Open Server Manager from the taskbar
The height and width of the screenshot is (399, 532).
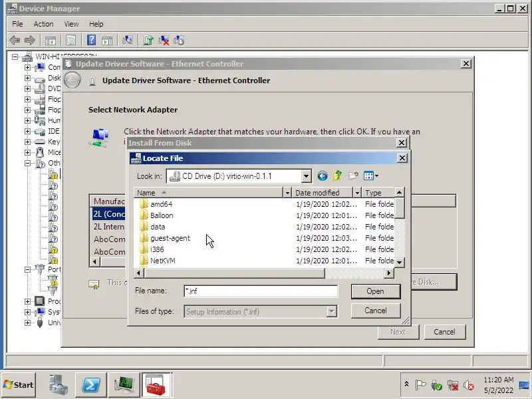point(57,385)
